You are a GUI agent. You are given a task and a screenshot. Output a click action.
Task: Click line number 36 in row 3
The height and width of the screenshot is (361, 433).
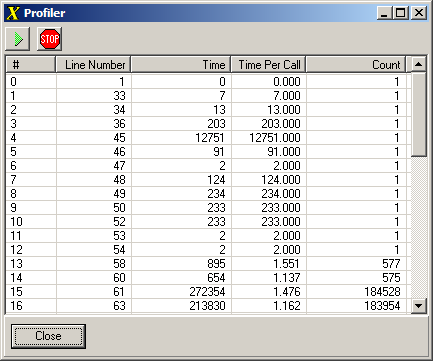point(119,124)
